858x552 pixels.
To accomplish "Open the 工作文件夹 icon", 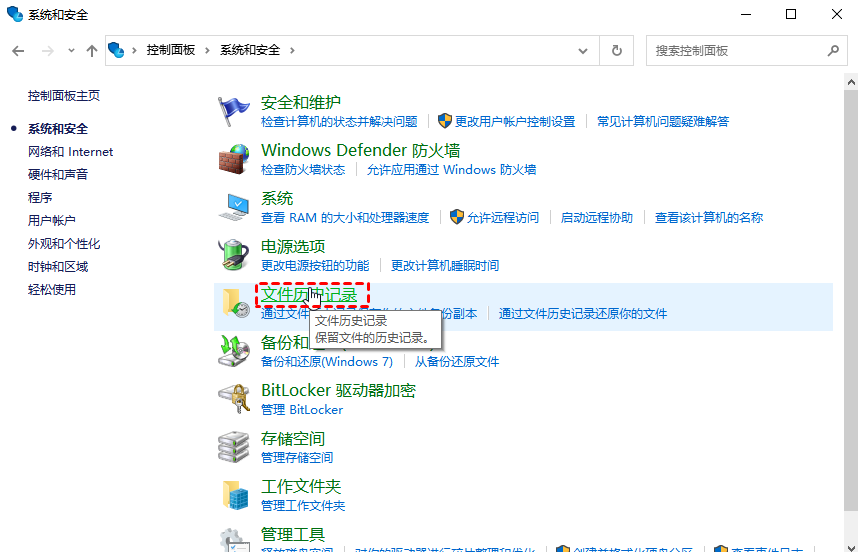I will coord(234,494).
